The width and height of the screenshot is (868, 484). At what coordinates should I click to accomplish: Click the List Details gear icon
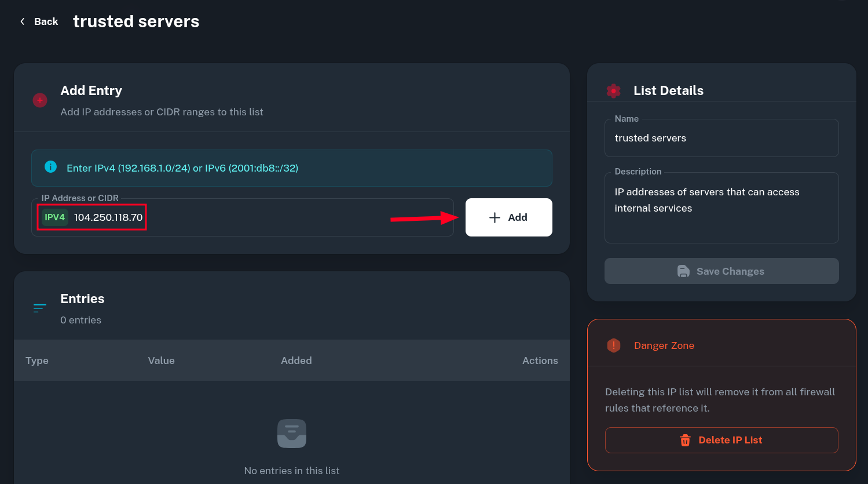(613, 90)
